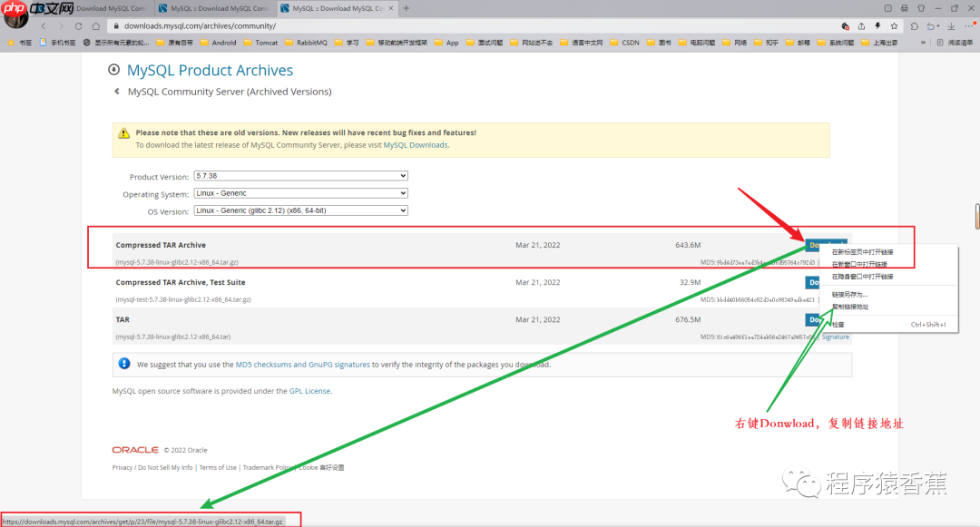Select 在新标签页中打开链接 context menu entry
The image size is (980, 527).
pos(862,251)
